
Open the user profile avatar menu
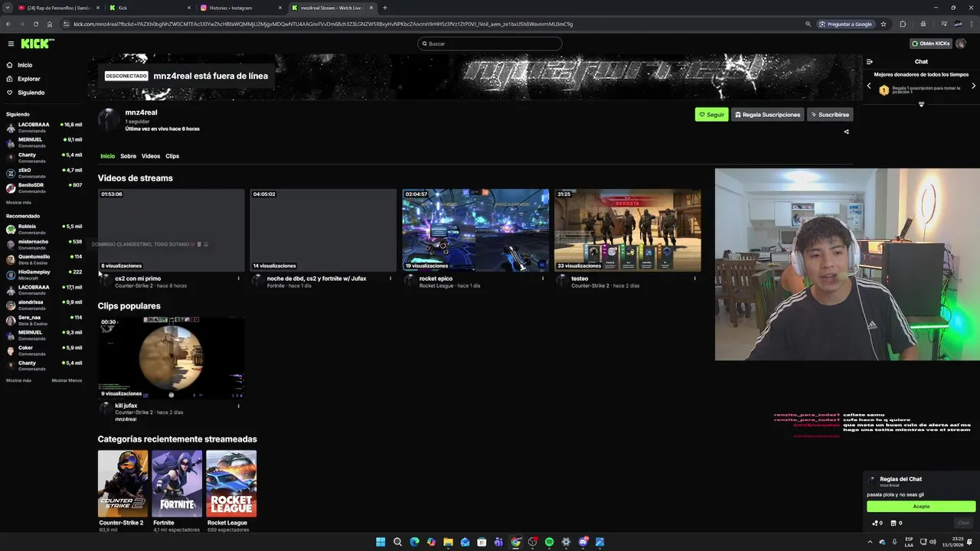[961, 44]
